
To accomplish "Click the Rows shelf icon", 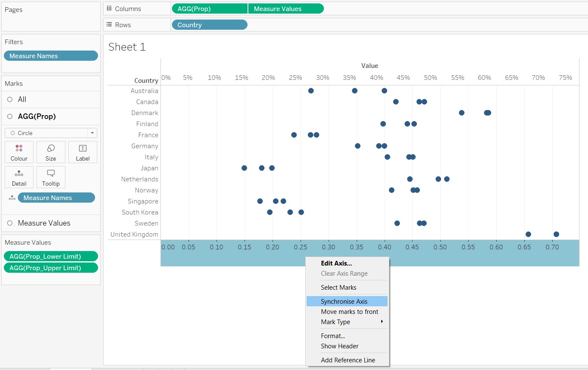I will click(x=109, y=25).
